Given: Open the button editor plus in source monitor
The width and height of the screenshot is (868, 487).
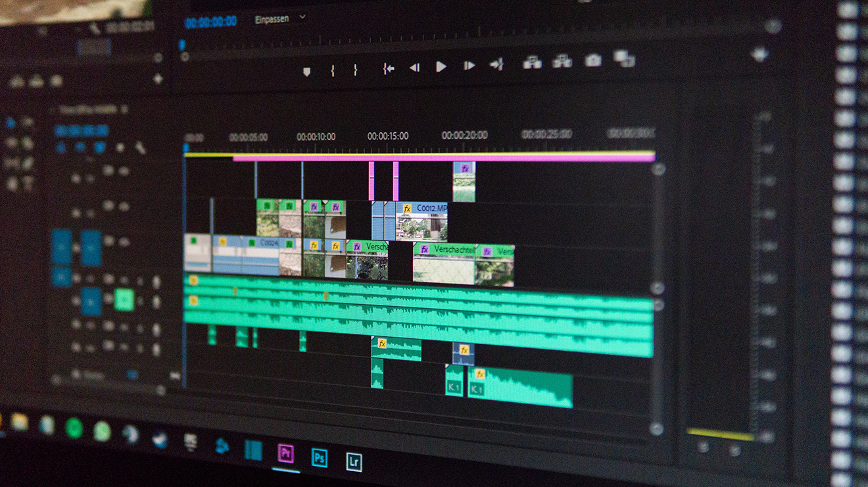Looking at the screenshot, I should [x=158, y=79].
